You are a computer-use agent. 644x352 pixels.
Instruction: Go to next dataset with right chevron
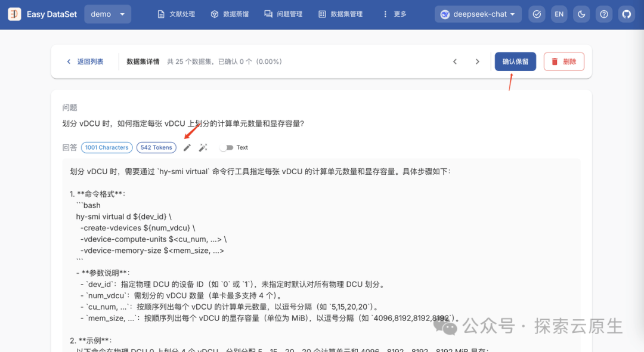coord(477,61)
